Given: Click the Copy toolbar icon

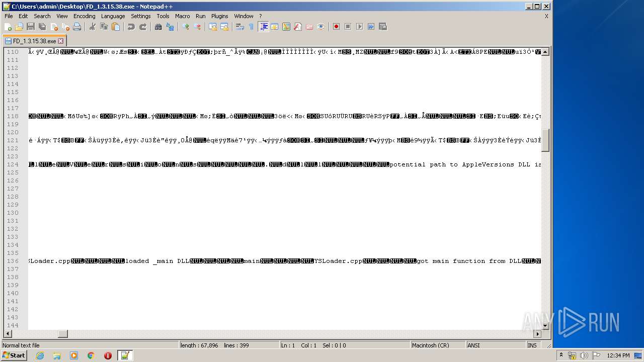Looking at the screenshot, I should pos(104,27).
